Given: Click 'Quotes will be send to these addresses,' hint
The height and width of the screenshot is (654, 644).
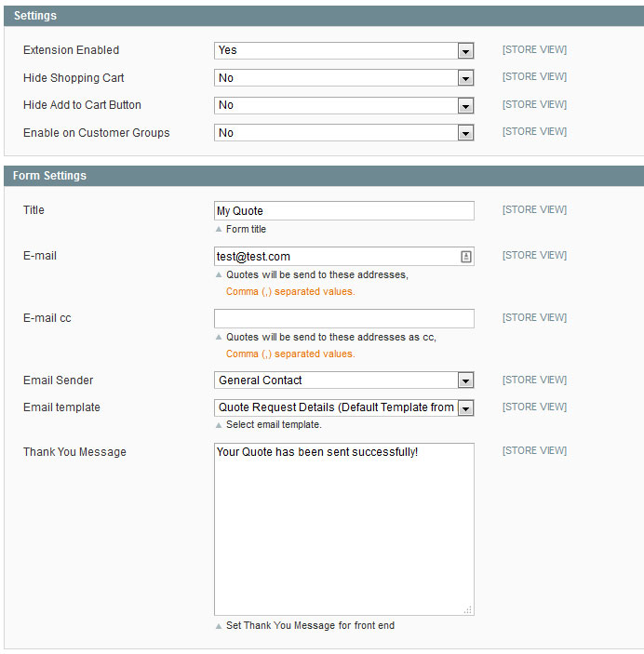Looking at the screenshot, I should pos(317,274).
